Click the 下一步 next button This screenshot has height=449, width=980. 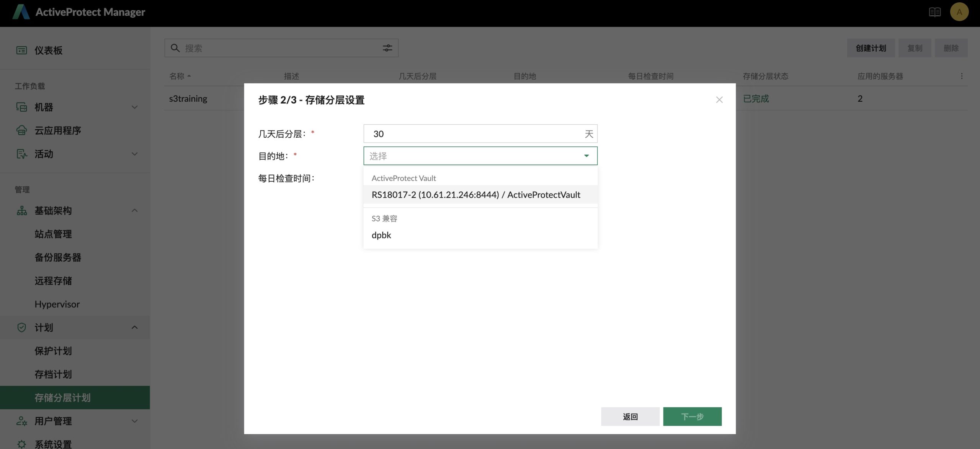pos(692,416)
